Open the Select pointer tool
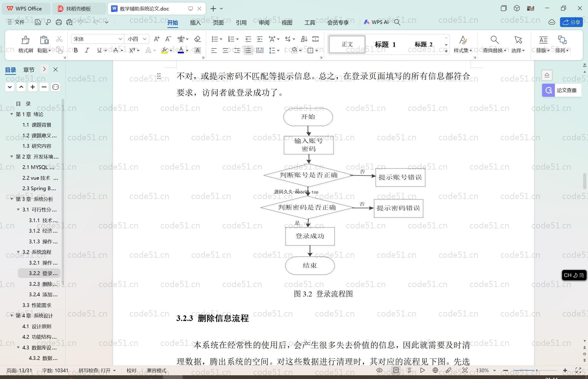 [x=518, y=44]
